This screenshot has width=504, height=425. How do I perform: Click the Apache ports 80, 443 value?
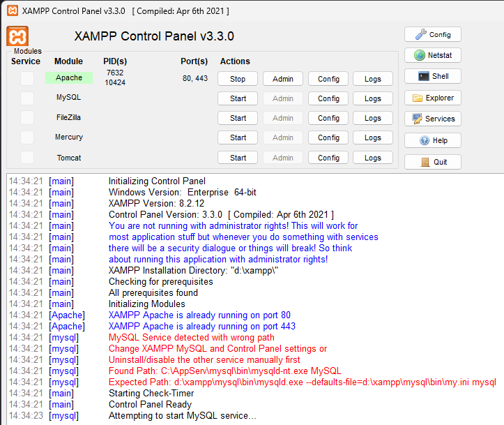tap(195, 78)
